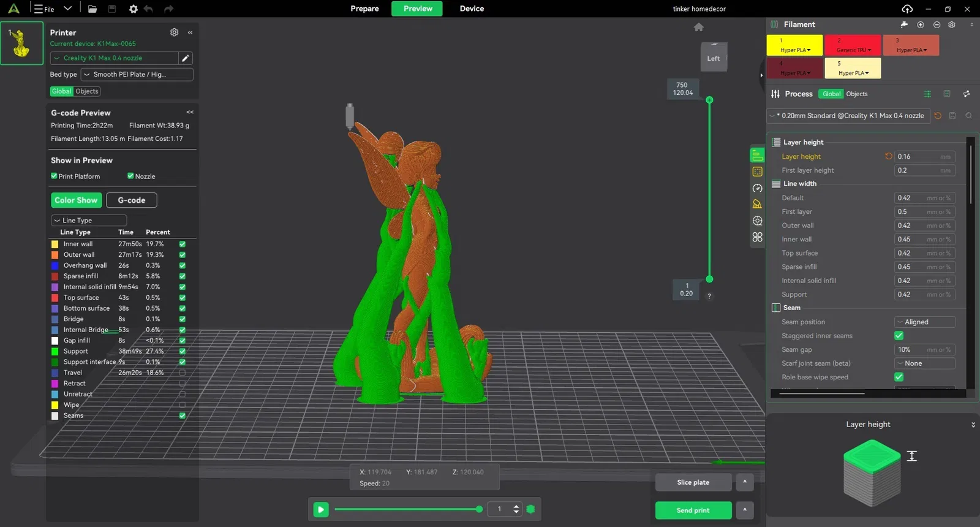Revert the Layer height value to default

pyautogui.click(x=889, y=156)
